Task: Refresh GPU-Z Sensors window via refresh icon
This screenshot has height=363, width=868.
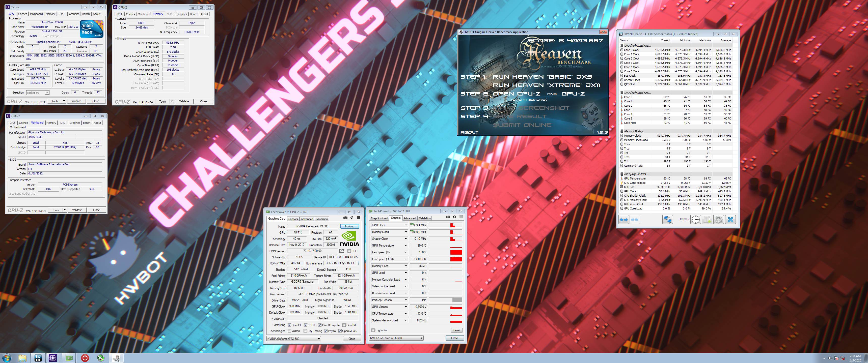Action: point(454,217)
